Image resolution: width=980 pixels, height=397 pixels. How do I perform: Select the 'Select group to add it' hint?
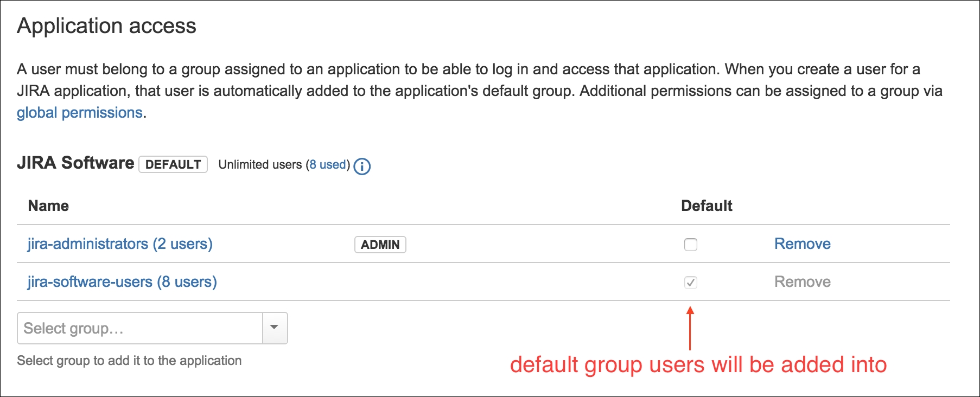[x=129, y=361]
